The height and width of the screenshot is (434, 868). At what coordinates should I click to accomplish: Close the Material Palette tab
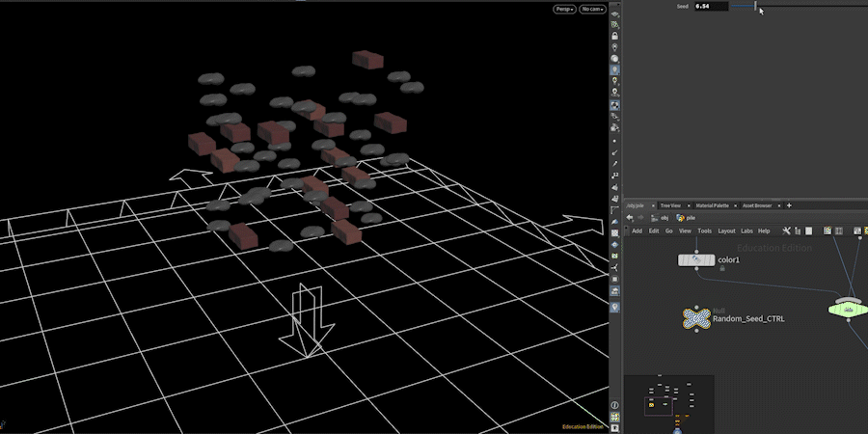(736, 205)
